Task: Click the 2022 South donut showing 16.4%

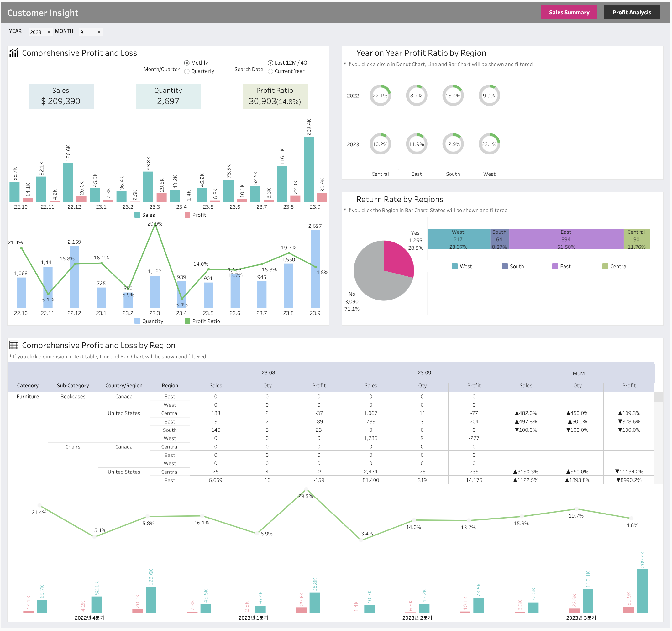Action: [453, 96]
